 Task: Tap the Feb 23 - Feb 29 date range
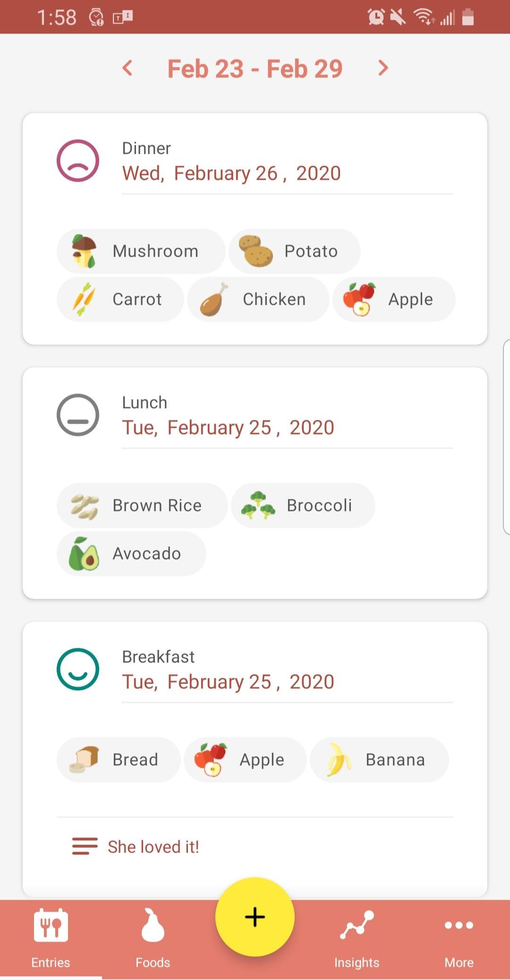point(255,69)
